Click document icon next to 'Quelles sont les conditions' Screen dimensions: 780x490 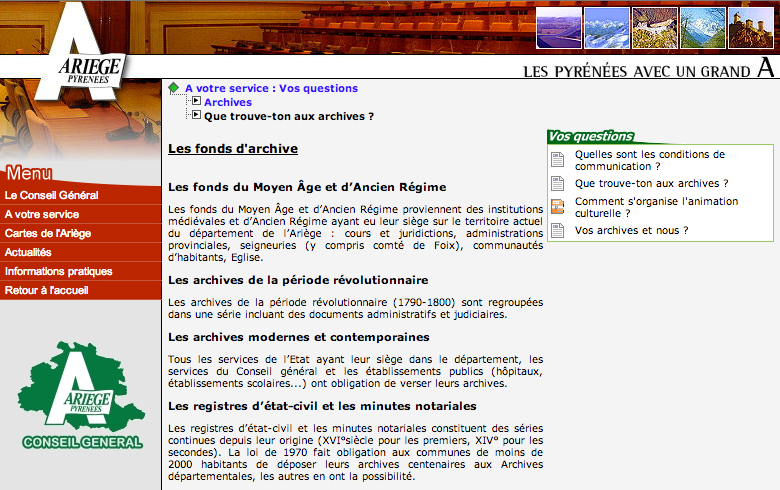coord(558,159)
